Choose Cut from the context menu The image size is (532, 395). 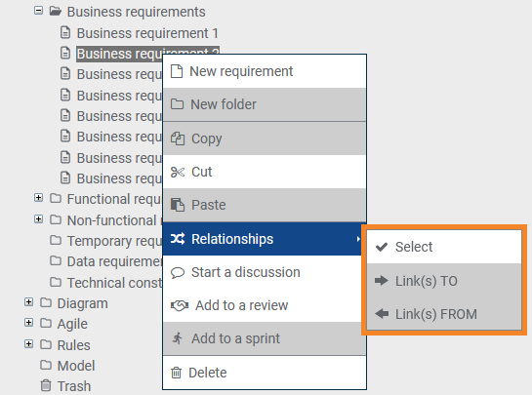click(265, 172)
